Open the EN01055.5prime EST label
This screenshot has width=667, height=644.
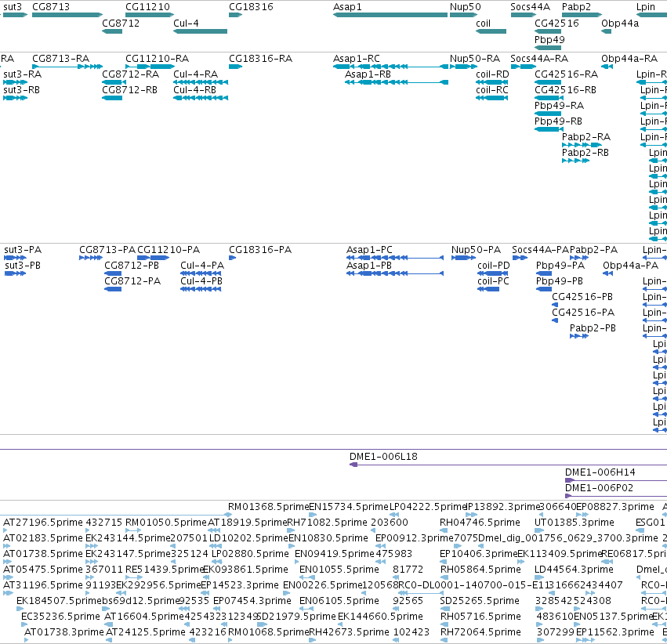coord(339,570)
